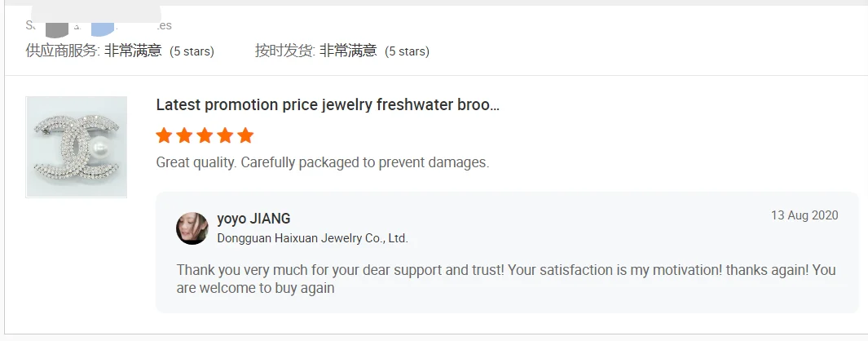Click the third orange rating star
Screen dimensions: 868x341
click(205, 135)
